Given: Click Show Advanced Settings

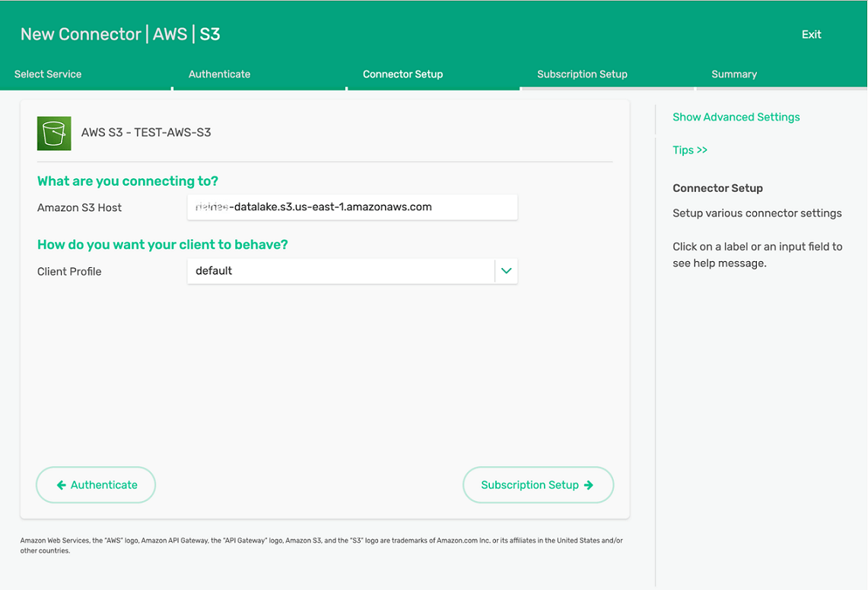Looking at the screenshot, I should point(736,116).
